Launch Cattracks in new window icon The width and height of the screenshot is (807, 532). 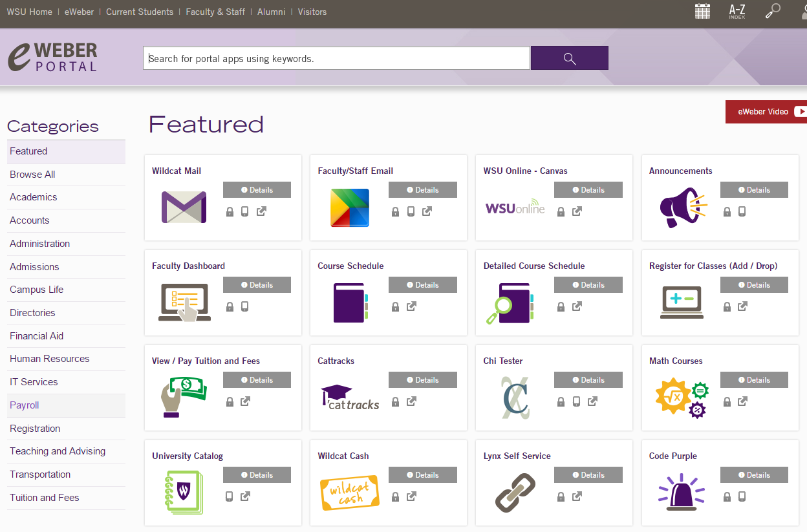(411, 401)
